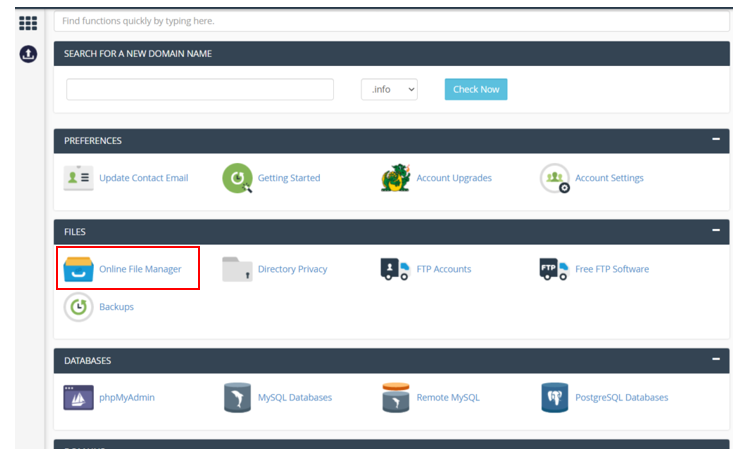Open the Update Contact Email link

143,178
